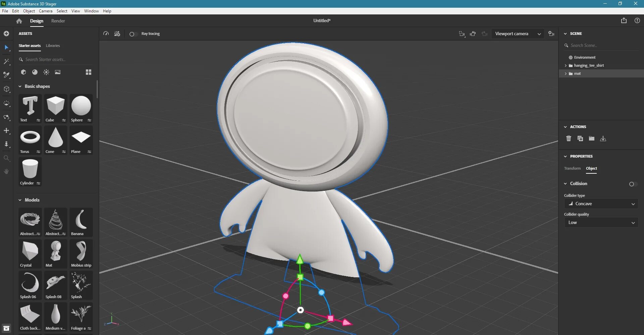This screenshot has height=335, width=644.
Task: Switch to the Libraries tab
Action: pos(53,46)
